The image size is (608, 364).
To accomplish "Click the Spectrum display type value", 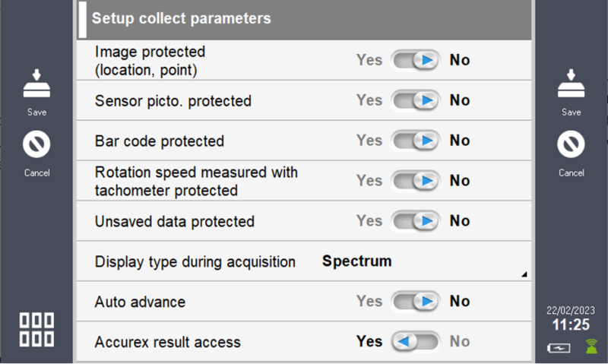I will (356, 261).
